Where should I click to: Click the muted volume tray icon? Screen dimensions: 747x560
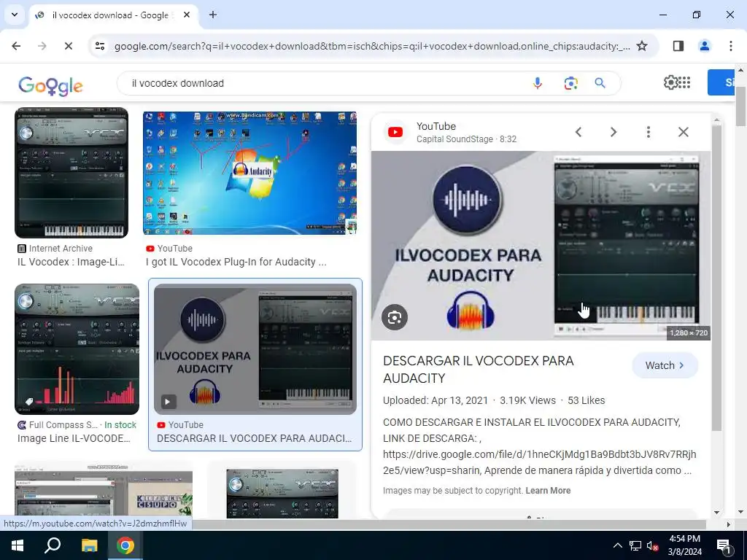pyautogui.click(x=653, y=545)
